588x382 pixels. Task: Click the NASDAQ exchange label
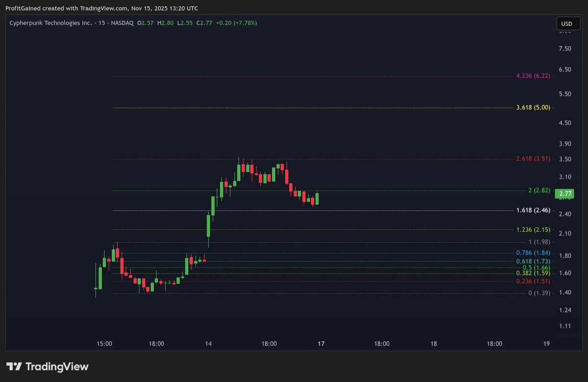[x=122, y=23]
